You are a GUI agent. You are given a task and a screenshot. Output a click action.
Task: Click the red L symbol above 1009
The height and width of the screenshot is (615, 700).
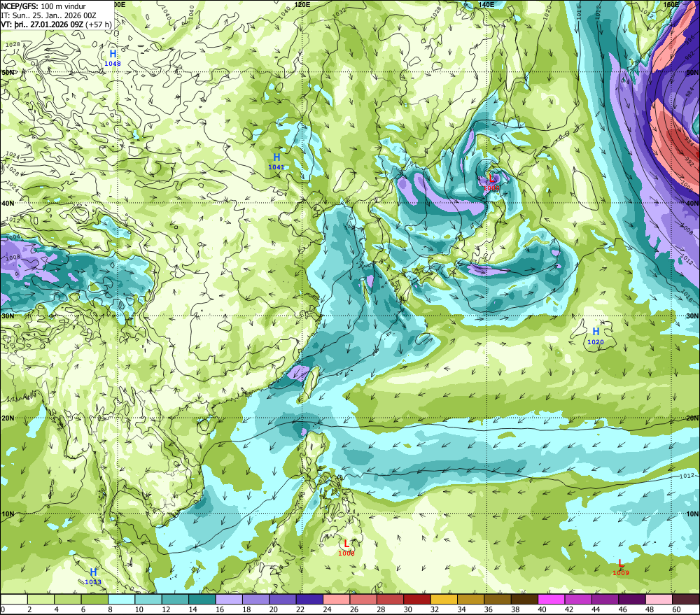coord(621,563)
